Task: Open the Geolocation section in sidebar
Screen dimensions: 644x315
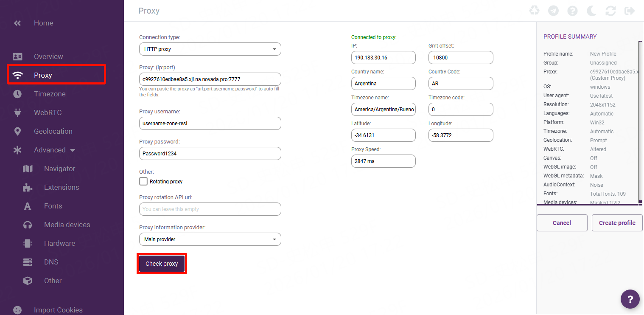Action: pyautogui.click(x=53, y=131)
